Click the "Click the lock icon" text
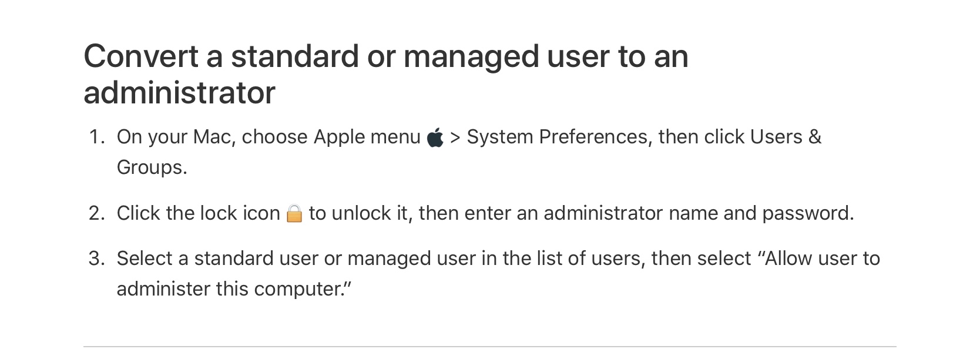This screenshot has height=349, width=980. click(199, 213)
